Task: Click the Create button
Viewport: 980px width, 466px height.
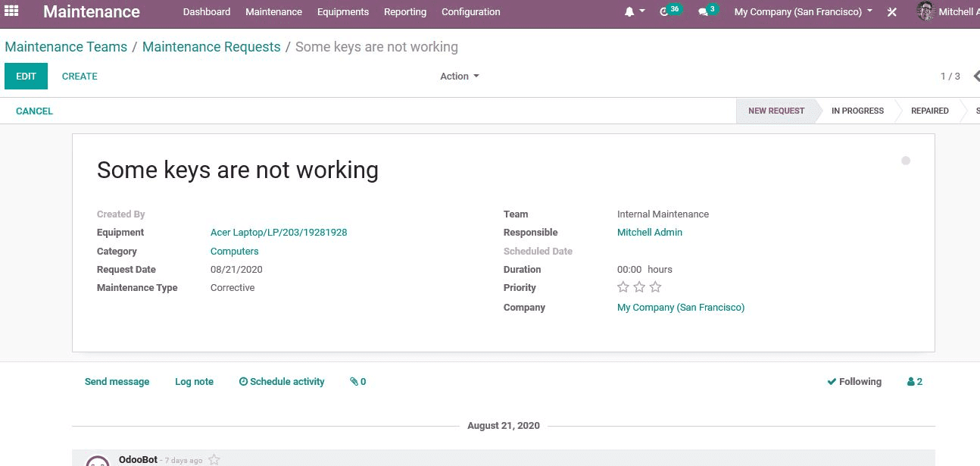Action: [80, 77]
